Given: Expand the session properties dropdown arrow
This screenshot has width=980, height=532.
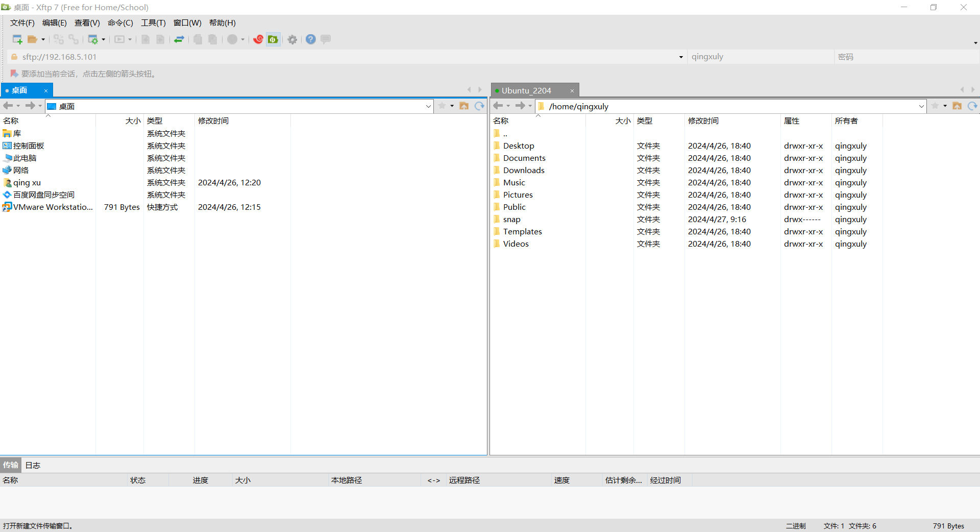Looking at the screenshot, I should pyautogui.click(x=104, y=39).
